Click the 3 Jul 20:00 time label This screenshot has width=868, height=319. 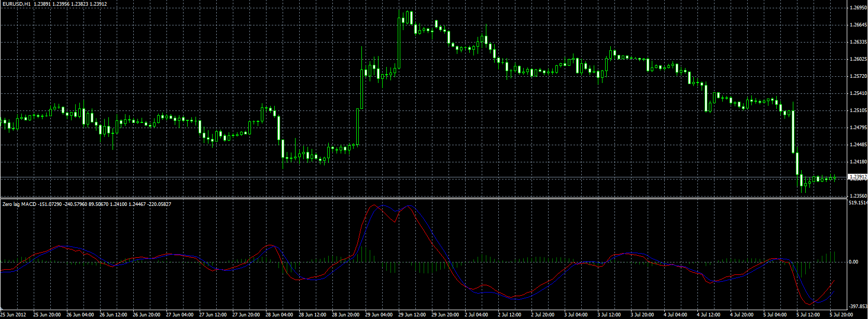point(643,315)
